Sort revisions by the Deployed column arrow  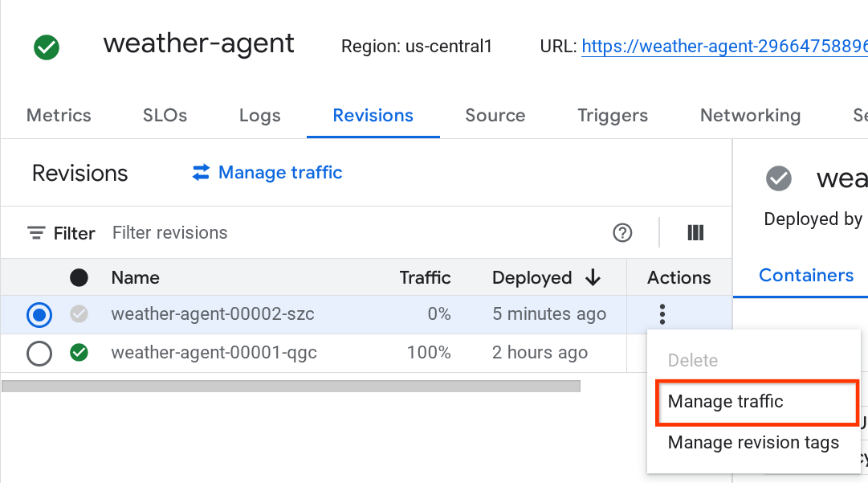593,278
